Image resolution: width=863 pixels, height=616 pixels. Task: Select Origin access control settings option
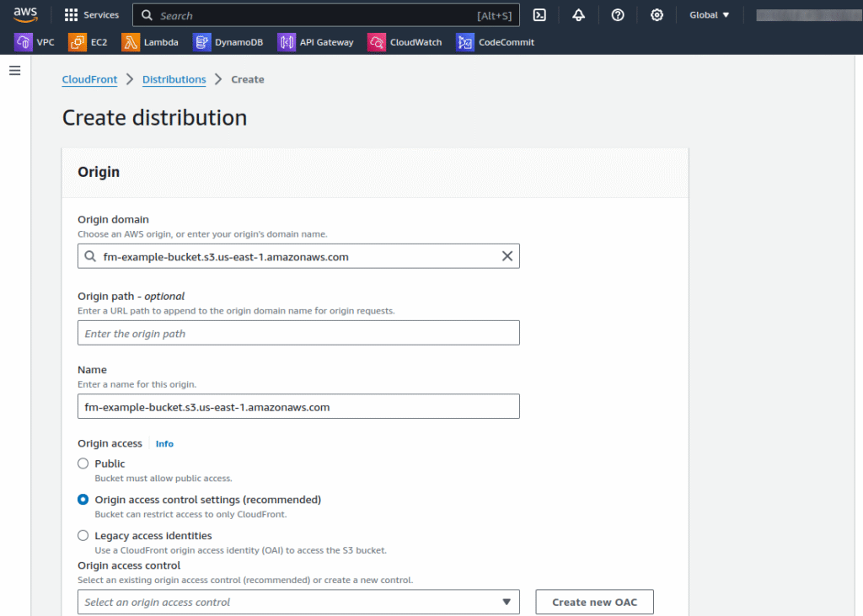click(83, 500)
